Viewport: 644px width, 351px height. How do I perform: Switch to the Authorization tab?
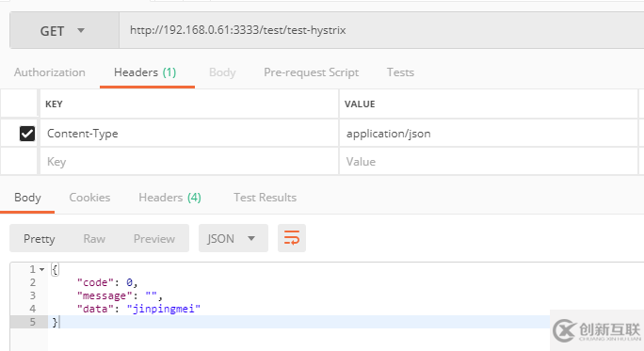click(x=50, y=72)
